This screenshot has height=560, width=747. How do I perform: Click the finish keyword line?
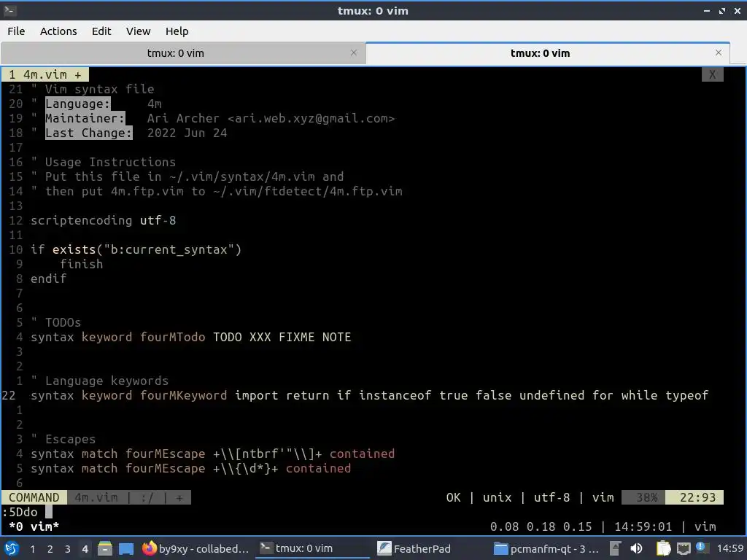(x=82, y=264)
